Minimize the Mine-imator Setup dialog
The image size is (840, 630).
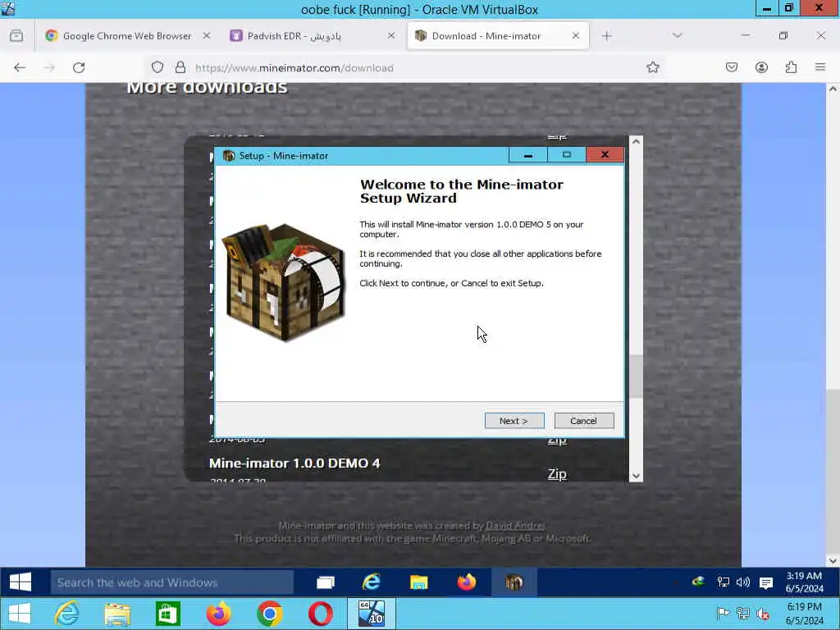click(x=528, y=155)
